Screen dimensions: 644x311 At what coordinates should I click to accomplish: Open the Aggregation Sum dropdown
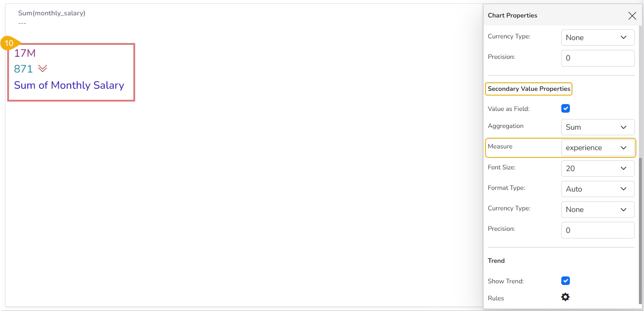click(598, 127)
